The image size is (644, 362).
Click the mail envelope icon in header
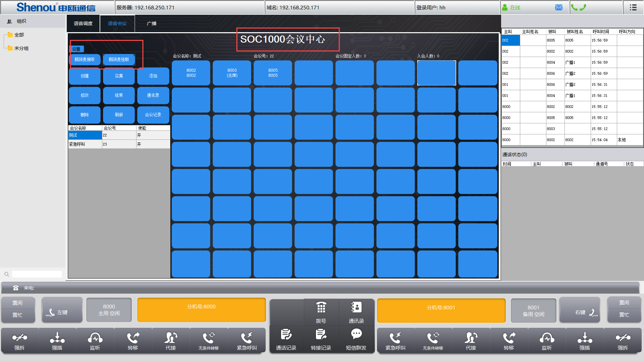(x=558, y=7)
